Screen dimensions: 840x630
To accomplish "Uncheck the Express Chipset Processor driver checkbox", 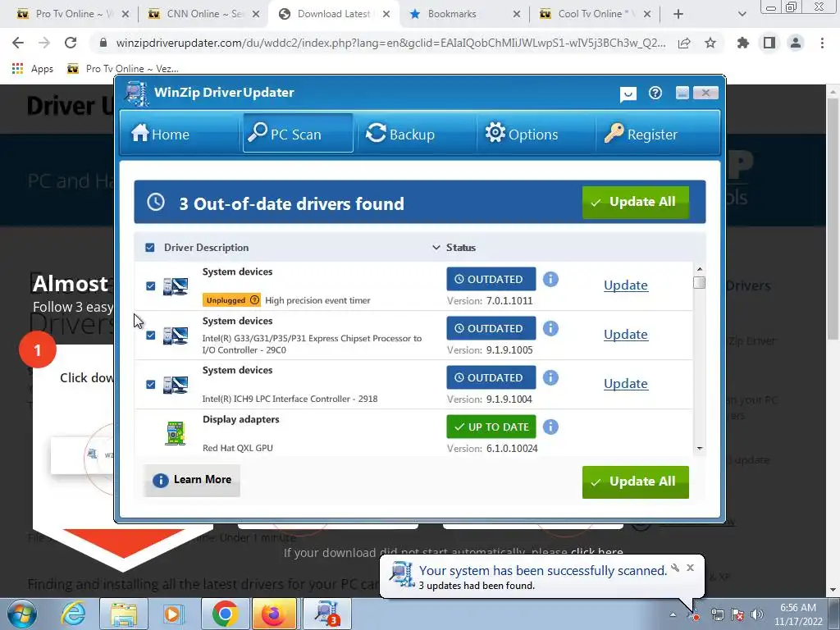I will tap(151, 336).
